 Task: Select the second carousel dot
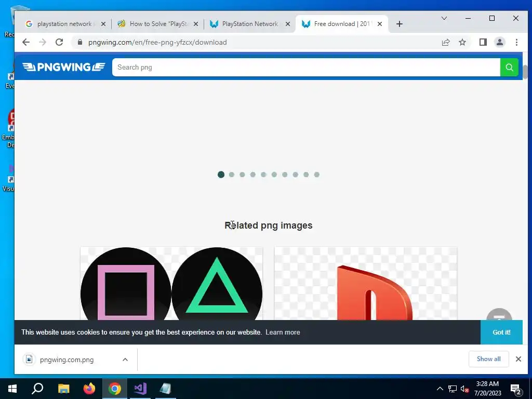click(232, 175)
